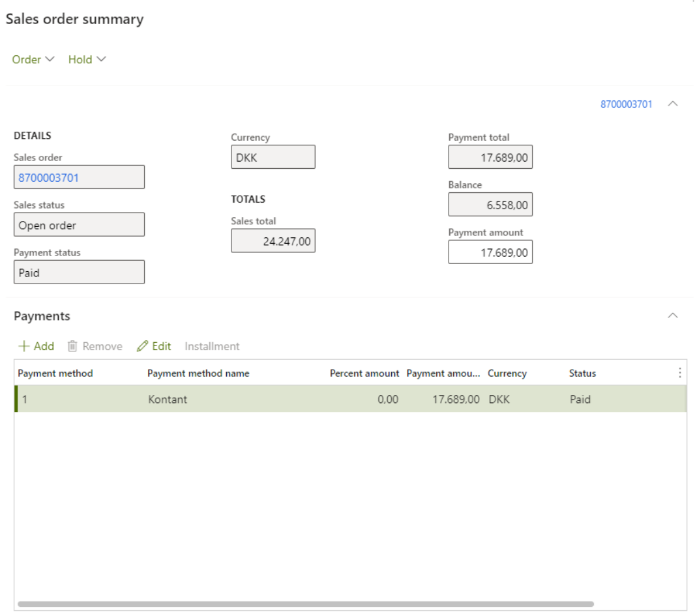Image resolution: width=695 pixels, height=616 pixels.
Task: Click the plus icon for Add payment
Action: pos(24,346)
